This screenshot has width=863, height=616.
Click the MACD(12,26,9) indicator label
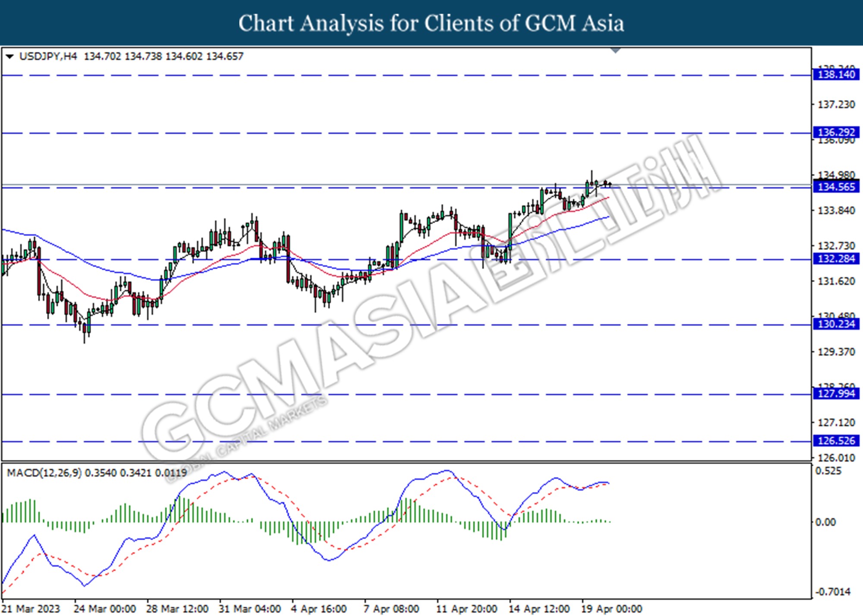coord(44,473)
